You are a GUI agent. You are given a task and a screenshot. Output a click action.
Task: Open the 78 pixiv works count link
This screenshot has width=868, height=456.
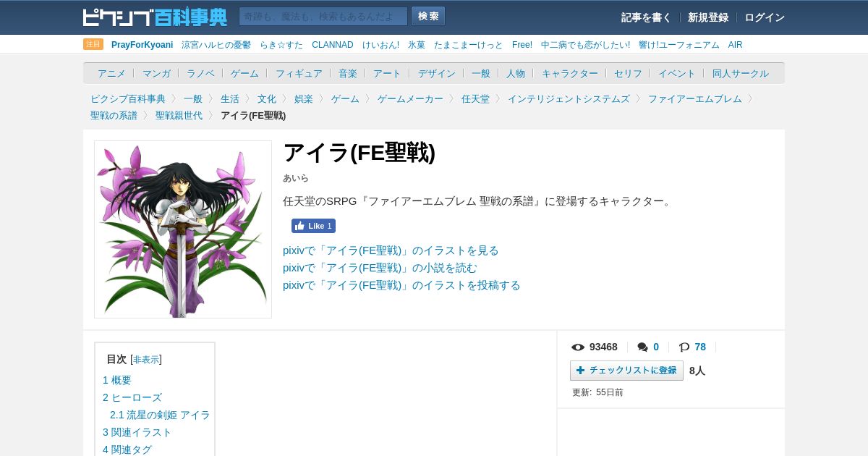pyautogui.click(x=700, y=347)
